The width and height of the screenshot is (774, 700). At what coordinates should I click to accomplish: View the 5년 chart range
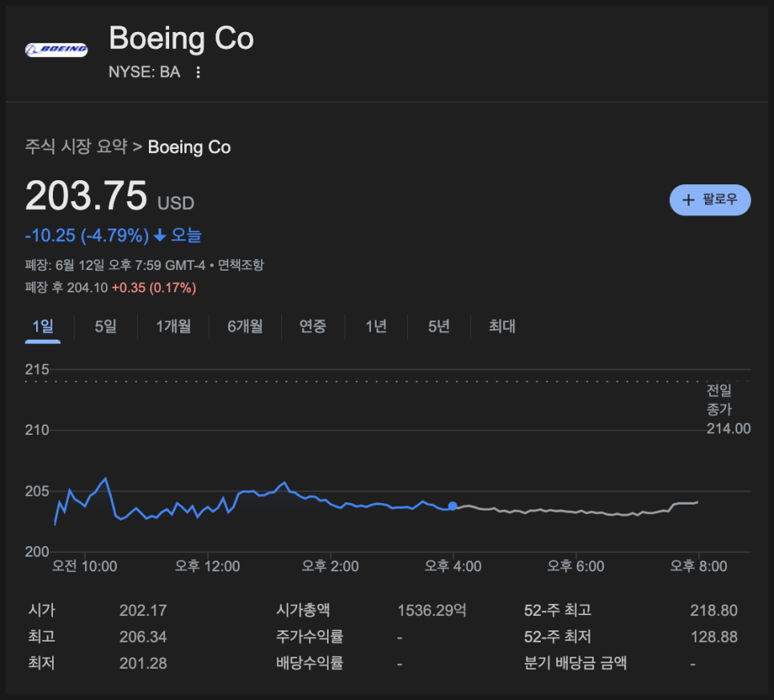(439, 326)
